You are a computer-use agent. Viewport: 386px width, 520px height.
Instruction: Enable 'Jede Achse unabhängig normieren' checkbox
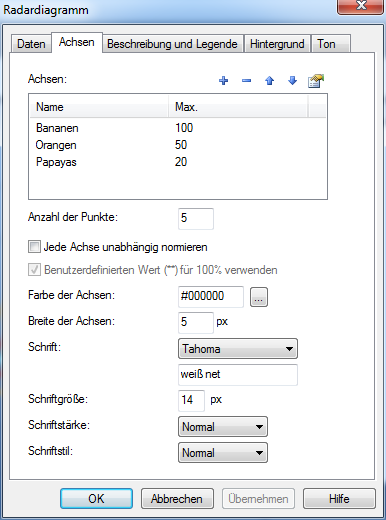(34, 247)
